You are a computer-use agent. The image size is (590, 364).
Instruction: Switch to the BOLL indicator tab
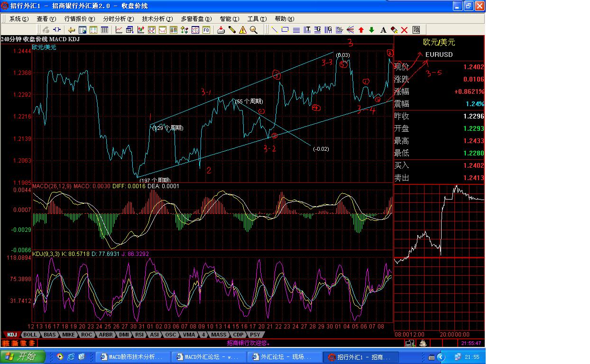coord(30,335)
